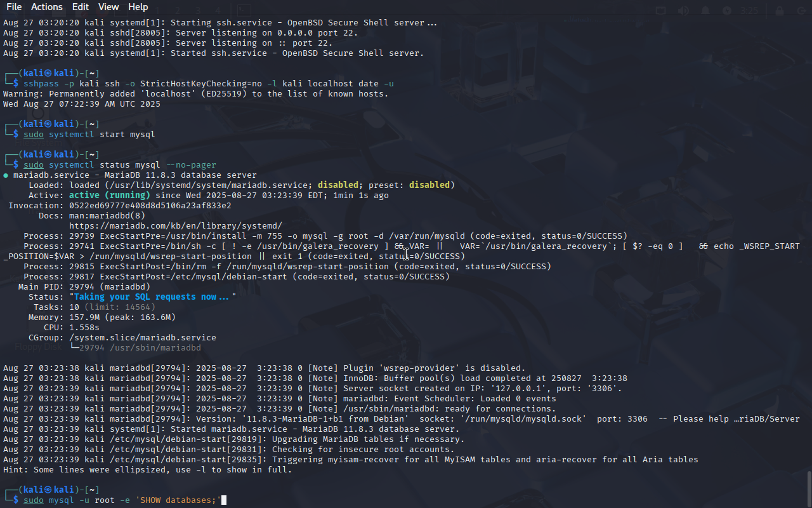The width and height of the screenshot is (812, 508).
Task: Click the 'Event Scheduler: Loaded 0 events' line
Action: 280,399
